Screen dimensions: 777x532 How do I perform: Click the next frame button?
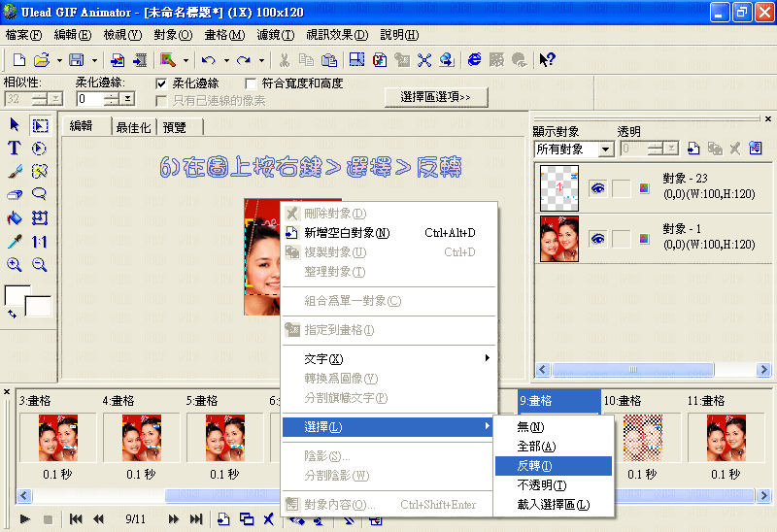pos(173,518)
